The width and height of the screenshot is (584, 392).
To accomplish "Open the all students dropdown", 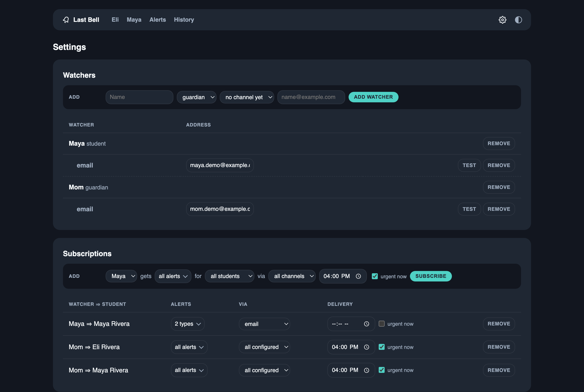I will (x=229, y=276).
